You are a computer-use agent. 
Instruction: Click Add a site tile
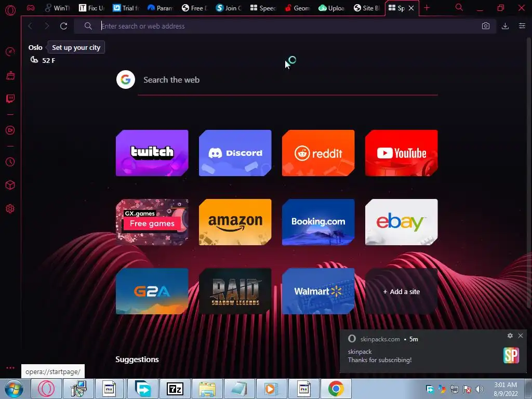coord(402,291)
